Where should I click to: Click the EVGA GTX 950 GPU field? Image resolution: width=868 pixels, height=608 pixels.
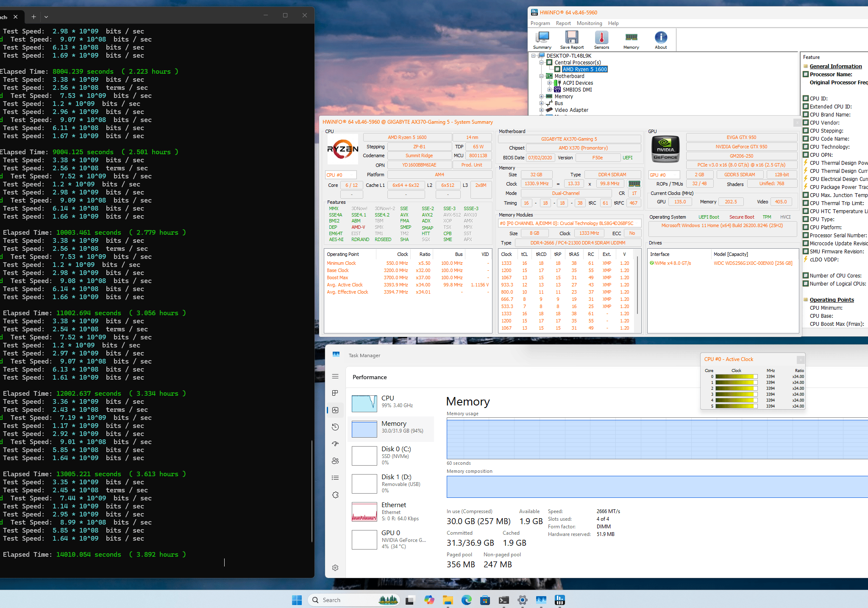point(741,137)
